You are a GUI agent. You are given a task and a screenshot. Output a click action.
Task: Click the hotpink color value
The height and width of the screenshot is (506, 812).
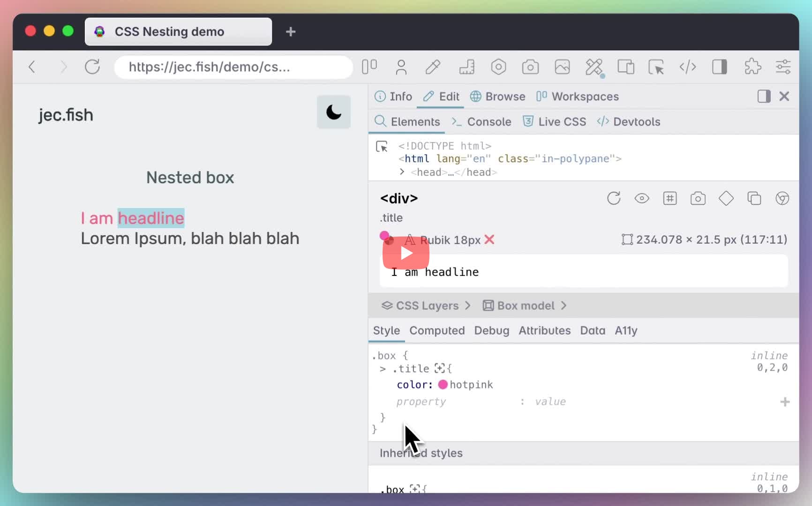tap(471, 385)
